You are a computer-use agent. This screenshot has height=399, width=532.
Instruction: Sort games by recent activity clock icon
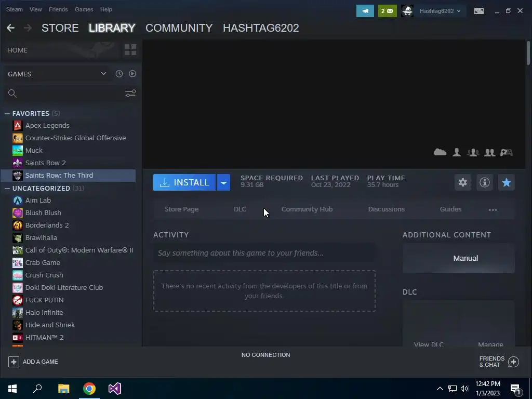pyautogui.click(x=119, y=74)
